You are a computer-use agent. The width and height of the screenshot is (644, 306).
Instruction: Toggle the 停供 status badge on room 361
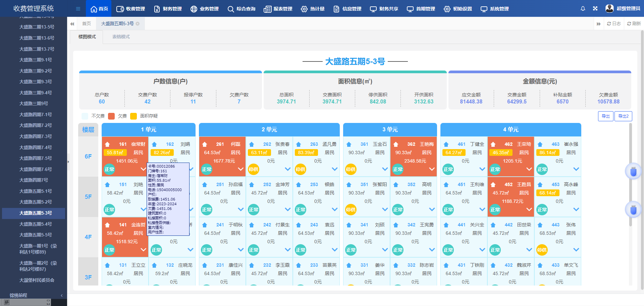pyautogui.click(x=351, y=169)
